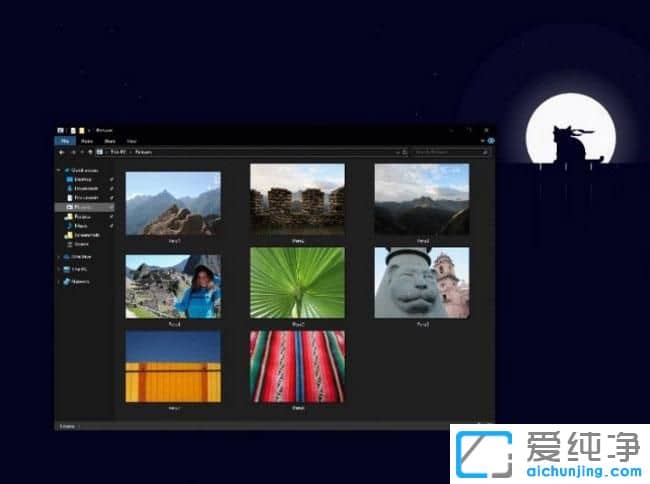Image resolution: width=650 pixels, height=484 pixels.
Task: Click the Explorer window icon in title bar
Action: [x=61, y=131]
